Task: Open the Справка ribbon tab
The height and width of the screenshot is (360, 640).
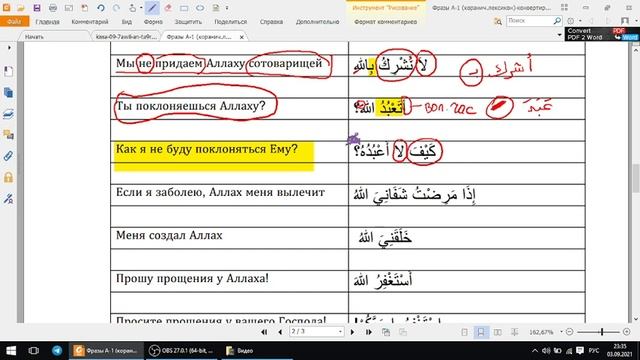Action: 271,22
